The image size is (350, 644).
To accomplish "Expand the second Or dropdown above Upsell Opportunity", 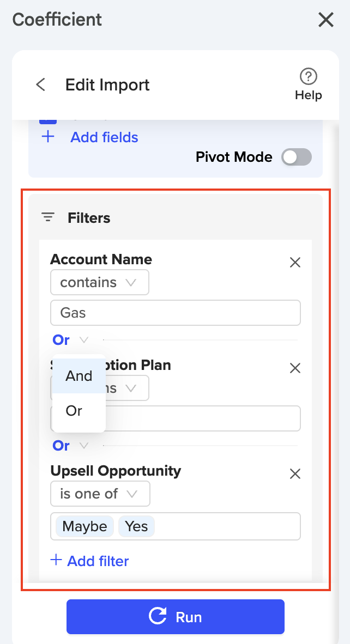I will click(70, 446).
